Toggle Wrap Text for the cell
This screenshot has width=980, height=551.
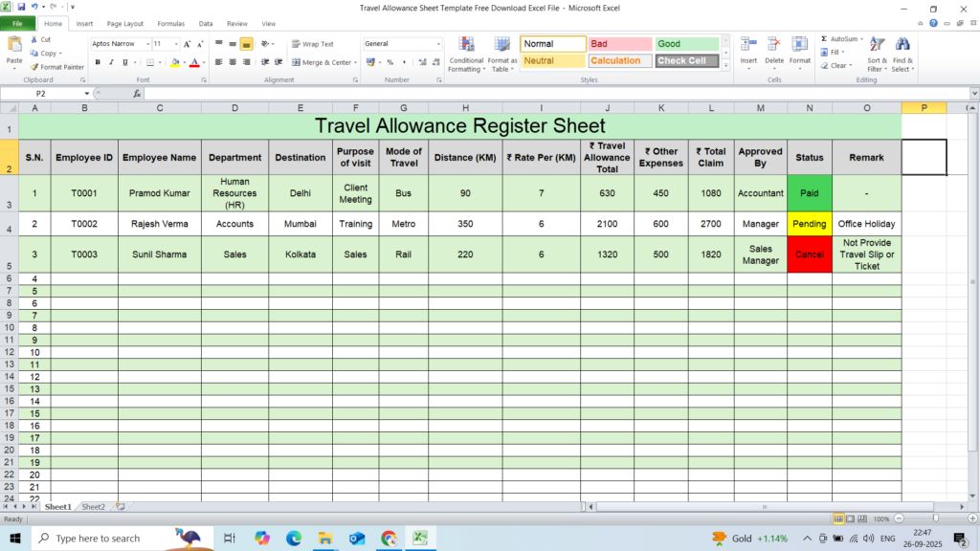pyautogui.click(x=313, y=44)
